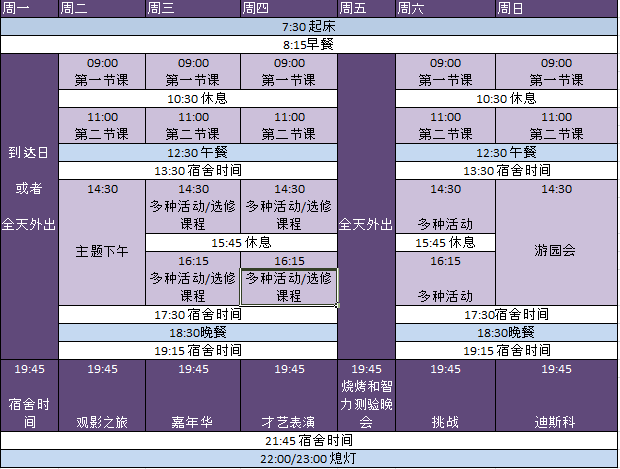Select 17:30宿舍时间 spanning 周六 and 周日
620x469 pixels.
(x=507, y=314)
